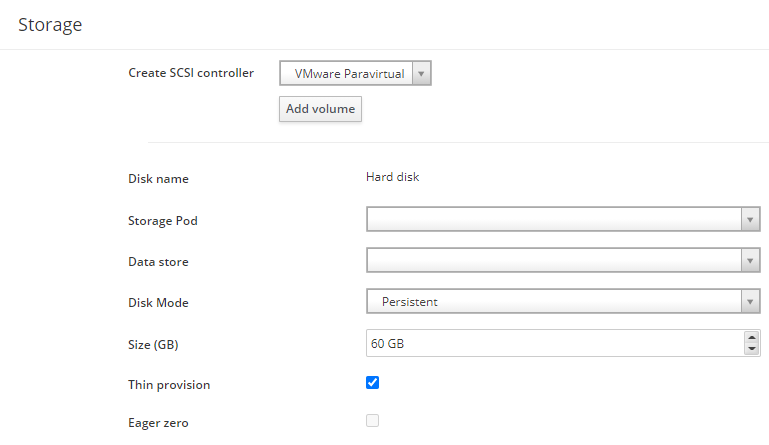The width and height of the screenshot is (769, 445).
Task: Open the Disk Mode dropdown showing Persistent
Action: pyautogui.click(x=563, y=301)
